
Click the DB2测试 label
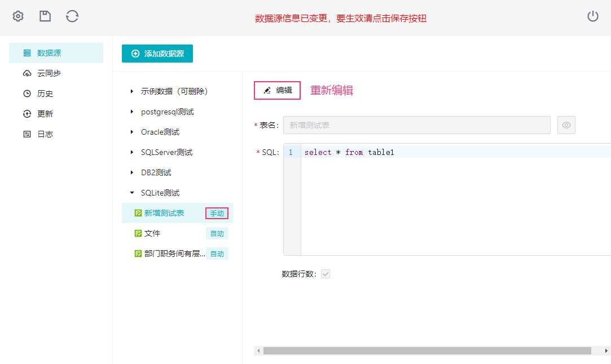pyautogui.click(x=156, y=172)
